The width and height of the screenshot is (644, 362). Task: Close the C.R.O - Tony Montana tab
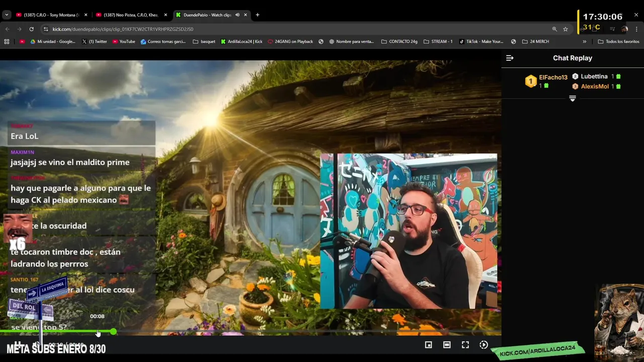[x=86, y=15]
